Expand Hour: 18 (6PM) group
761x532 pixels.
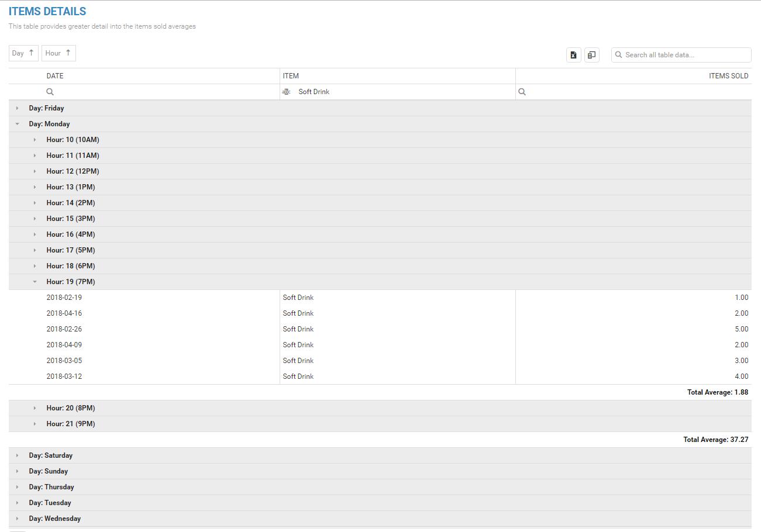(35, 266)
